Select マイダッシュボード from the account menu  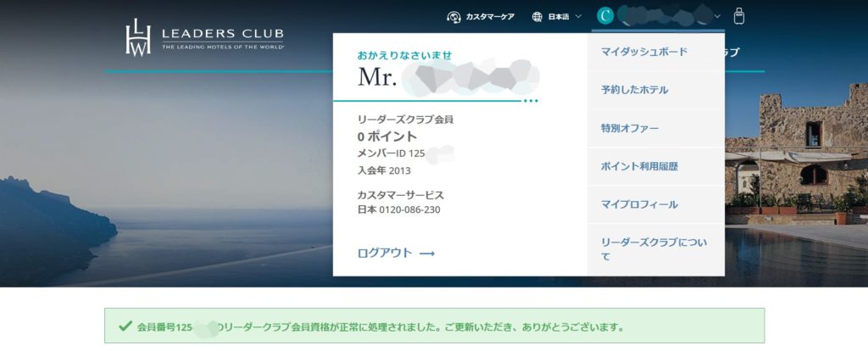coord(644,52)
